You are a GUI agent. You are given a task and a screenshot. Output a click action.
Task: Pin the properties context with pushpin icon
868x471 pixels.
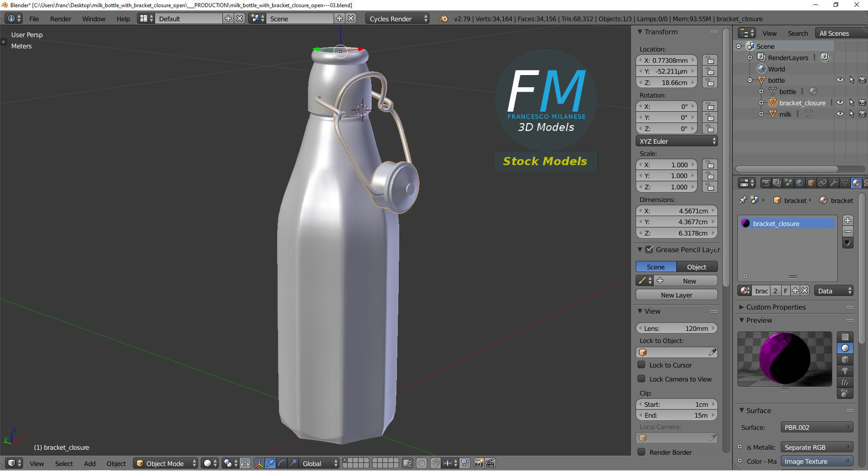pyautogui.click(x=742, y=200)
